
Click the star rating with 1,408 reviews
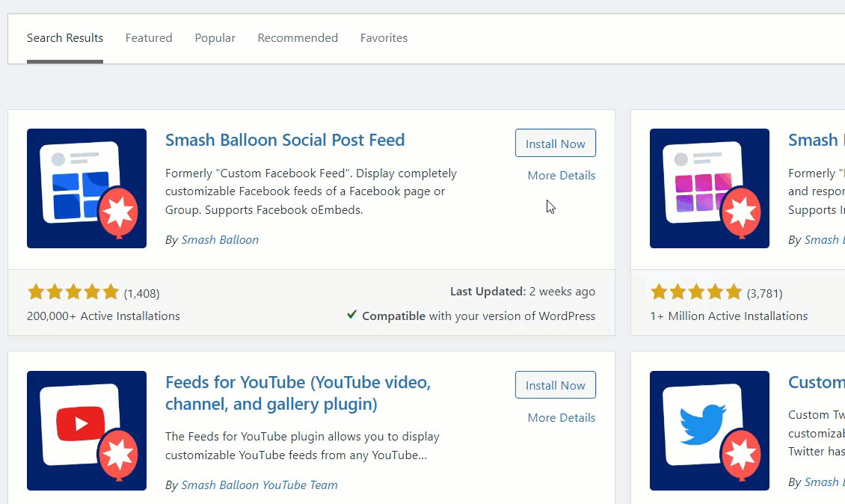pos(73,292)
